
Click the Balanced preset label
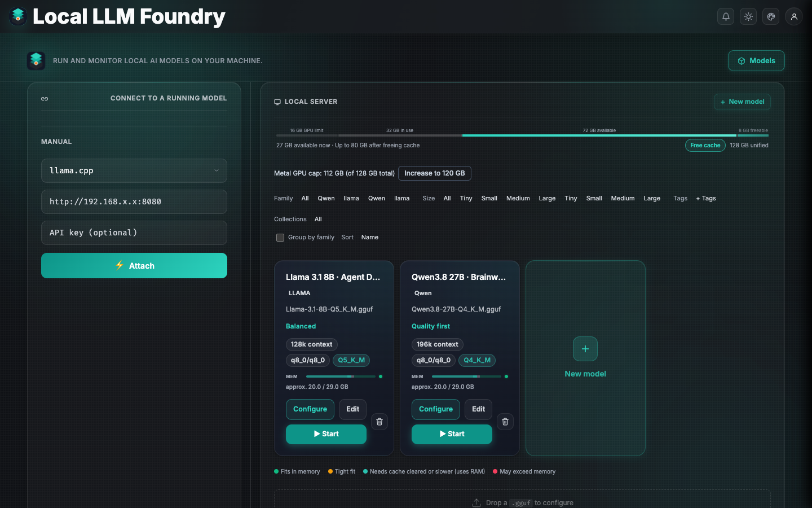pos(301,326)
